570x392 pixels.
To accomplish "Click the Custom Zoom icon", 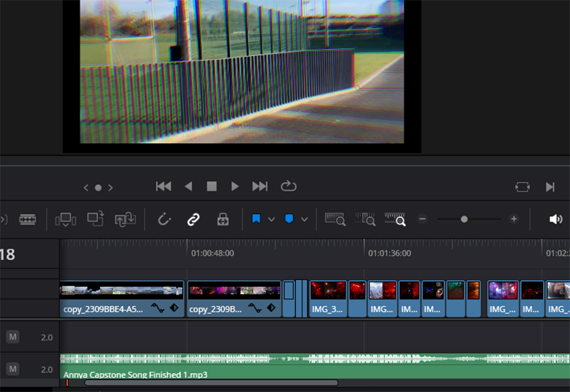I will (395, 219).
